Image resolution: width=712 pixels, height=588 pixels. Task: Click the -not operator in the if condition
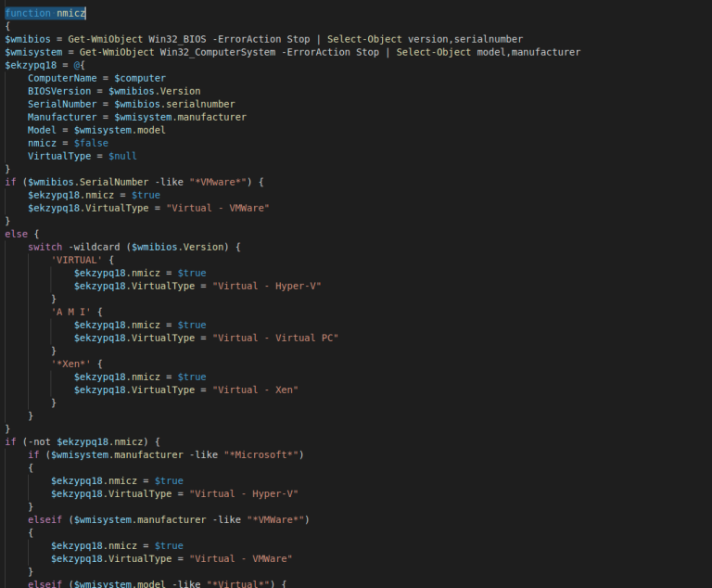(x=39, y=441)
